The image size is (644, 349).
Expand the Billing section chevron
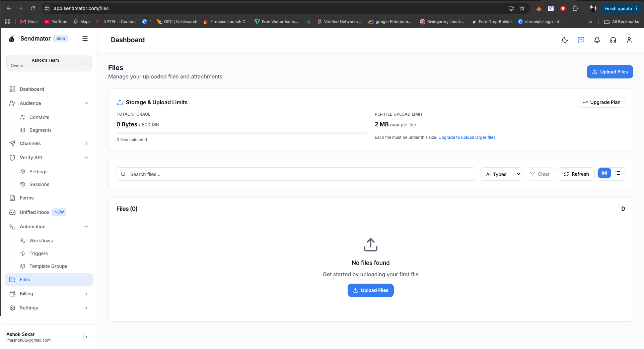86,294
